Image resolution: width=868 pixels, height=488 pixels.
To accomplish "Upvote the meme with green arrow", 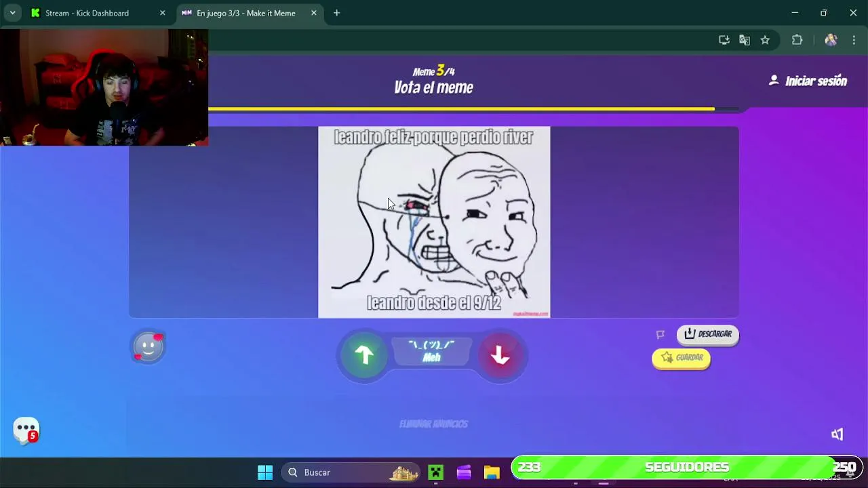I will click(364, 354).
